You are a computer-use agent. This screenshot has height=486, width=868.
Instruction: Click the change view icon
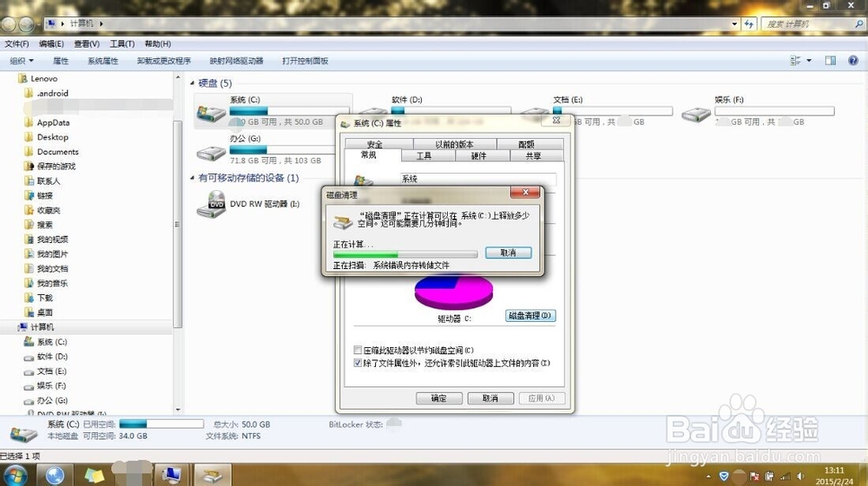(795, 61)
